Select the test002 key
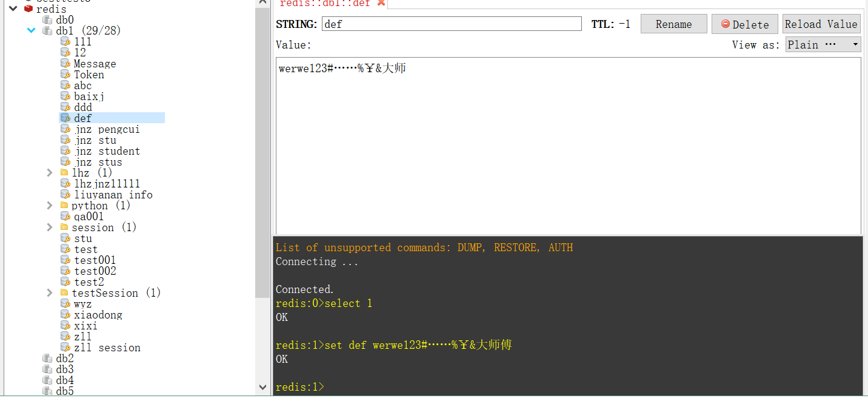This screenshot has width=868, height=401. pyautogui.click(x=95, y=271)
